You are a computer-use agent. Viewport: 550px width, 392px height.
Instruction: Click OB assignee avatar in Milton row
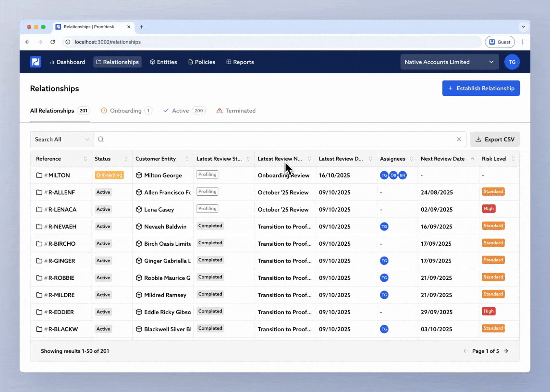[x=393, y=175]
